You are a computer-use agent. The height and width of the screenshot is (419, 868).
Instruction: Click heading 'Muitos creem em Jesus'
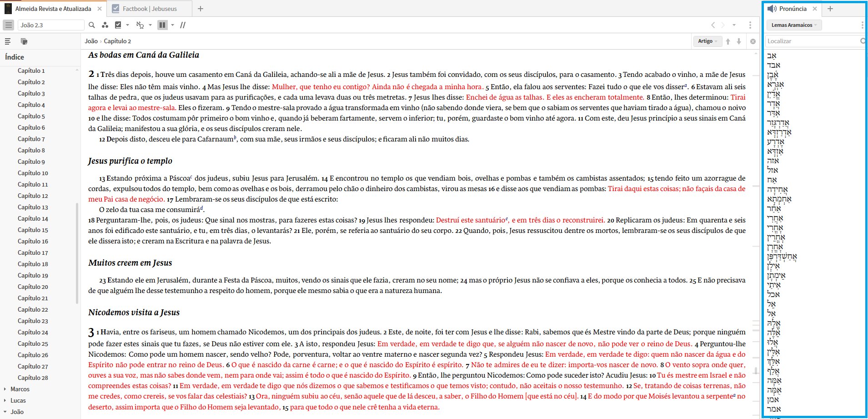tap(130, 263)
